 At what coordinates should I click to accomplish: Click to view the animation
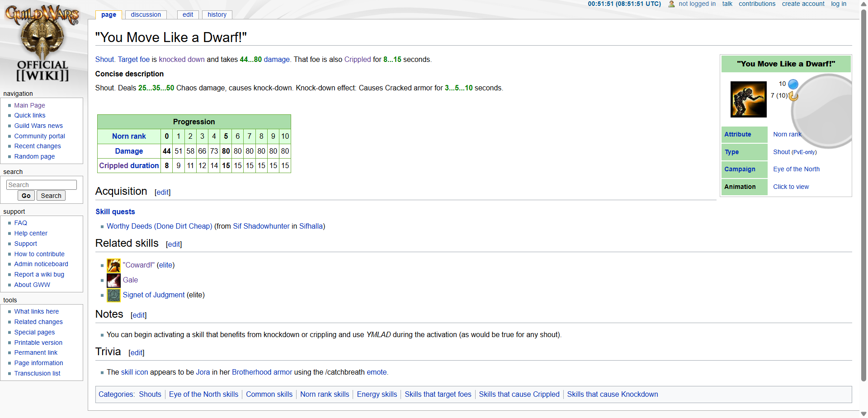(x=791, y=187)
